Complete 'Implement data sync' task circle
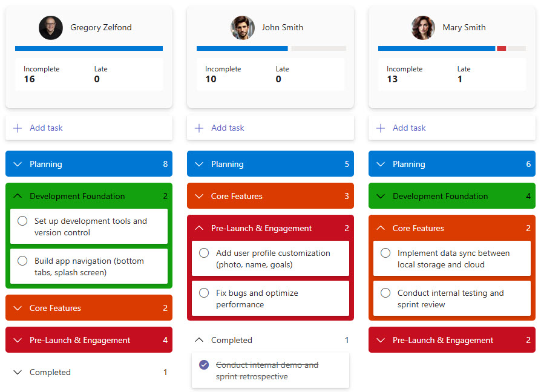Viewport: 541px width, 392px height. coord(385,253)
